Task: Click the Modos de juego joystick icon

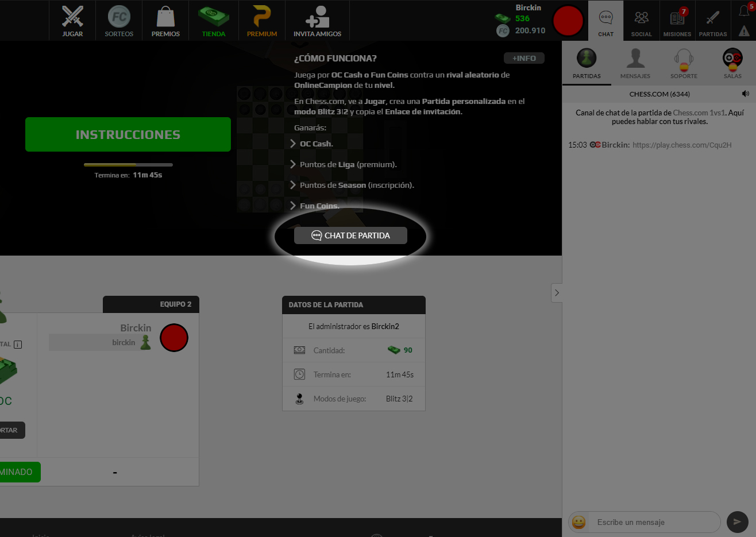Action: 299,399
